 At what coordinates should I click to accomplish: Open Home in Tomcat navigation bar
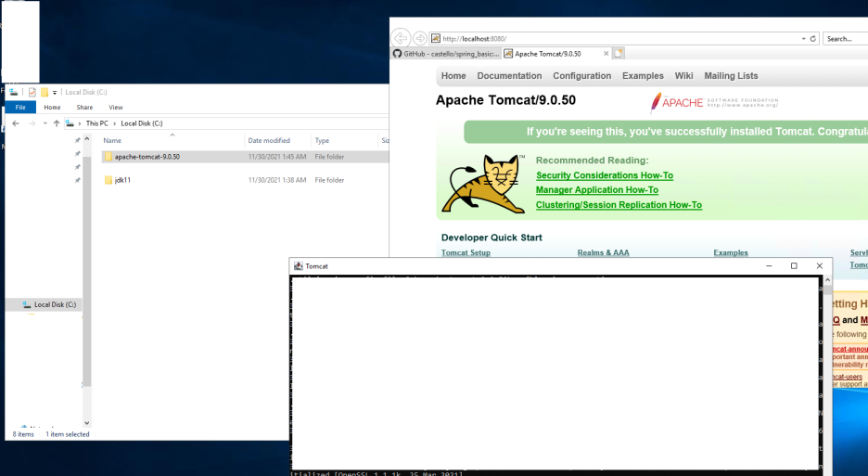[x=453, y=76]
